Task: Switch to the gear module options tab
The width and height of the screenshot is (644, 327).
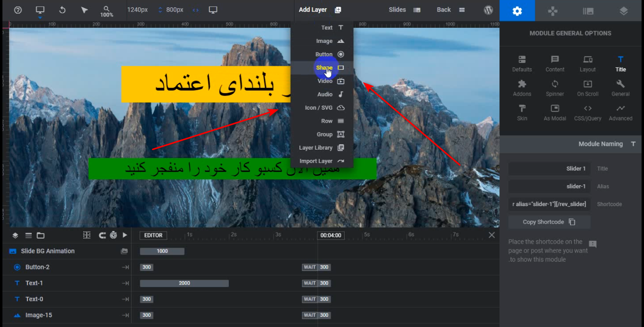Action: [x=517, y=11]
